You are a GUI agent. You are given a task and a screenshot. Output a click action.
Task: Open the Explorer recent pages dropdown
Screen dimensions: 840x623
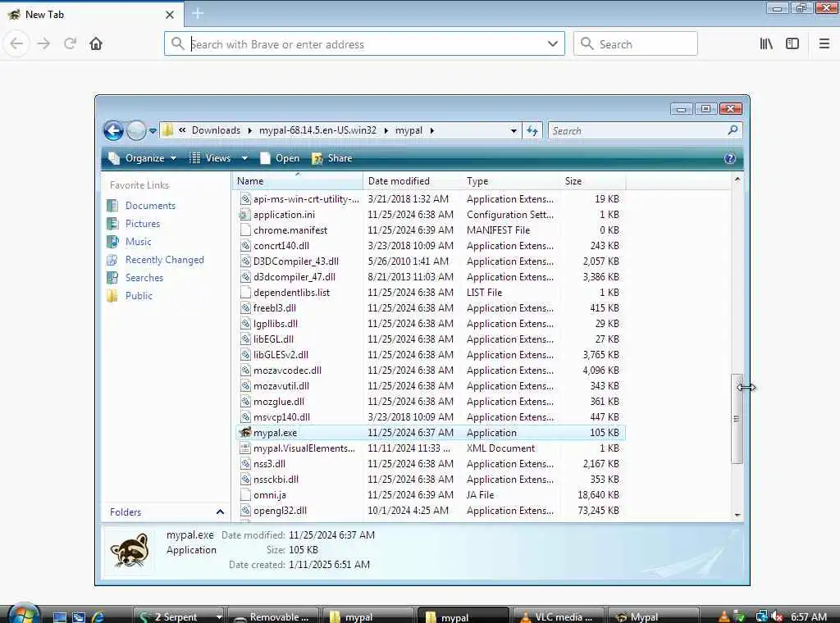(x=153, y=130)
